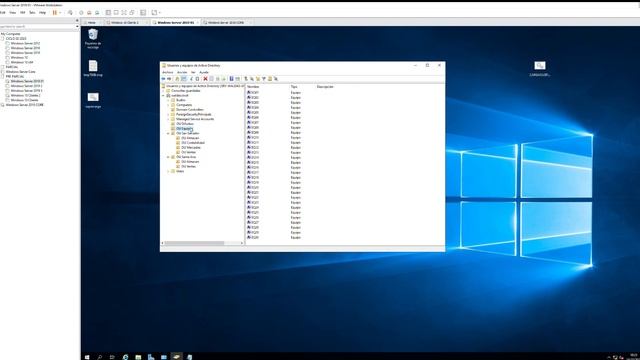Take a snapshot using the VMware snapshot icon
Image resolution: width=640 pixels, height=360 pixels.
pos(81,13)
